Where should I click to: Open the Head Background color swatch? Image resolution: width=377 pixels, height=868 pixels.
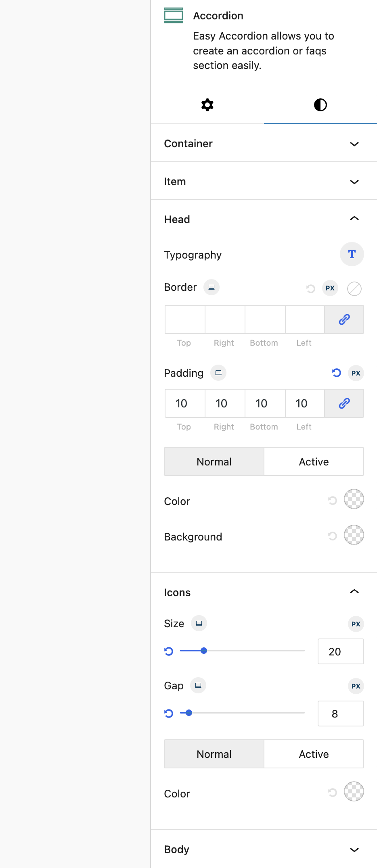coord(354,535)
